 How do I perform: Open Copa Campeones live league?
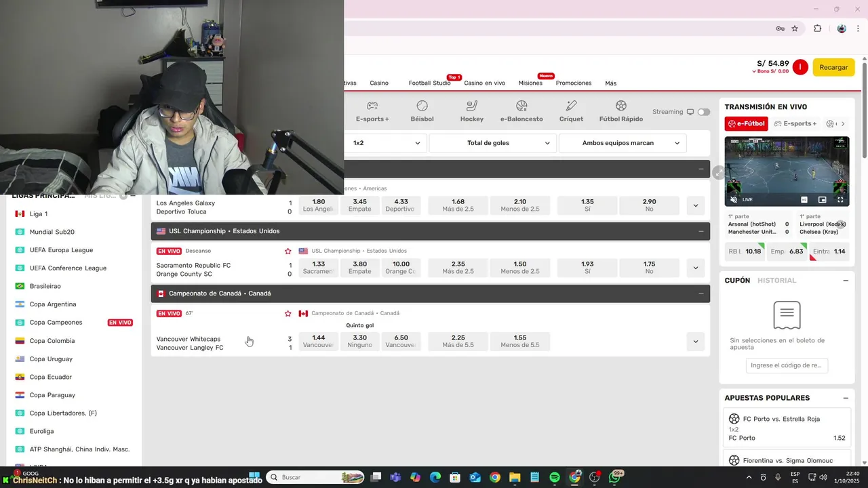pos(56,323)
